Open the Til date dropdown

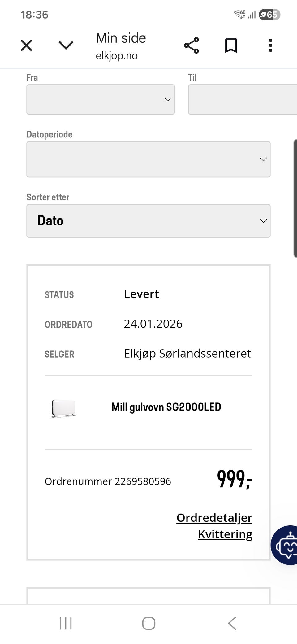243,99
